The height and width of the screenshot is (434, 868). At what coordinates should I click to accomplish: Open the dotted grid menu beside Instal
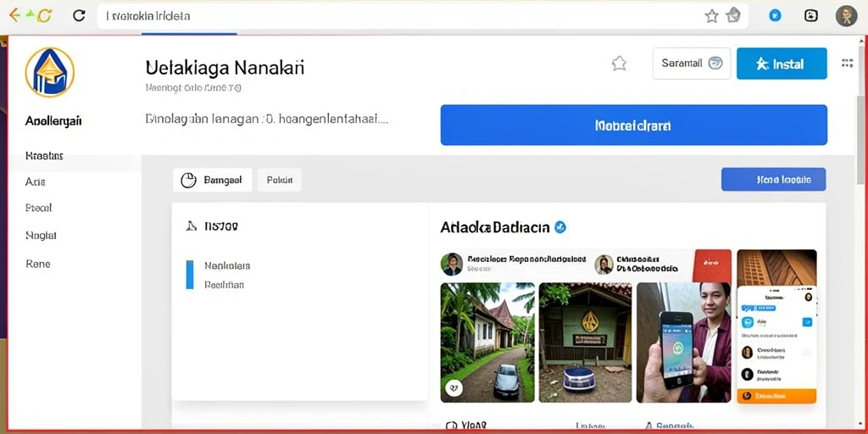tap(847, 63)
